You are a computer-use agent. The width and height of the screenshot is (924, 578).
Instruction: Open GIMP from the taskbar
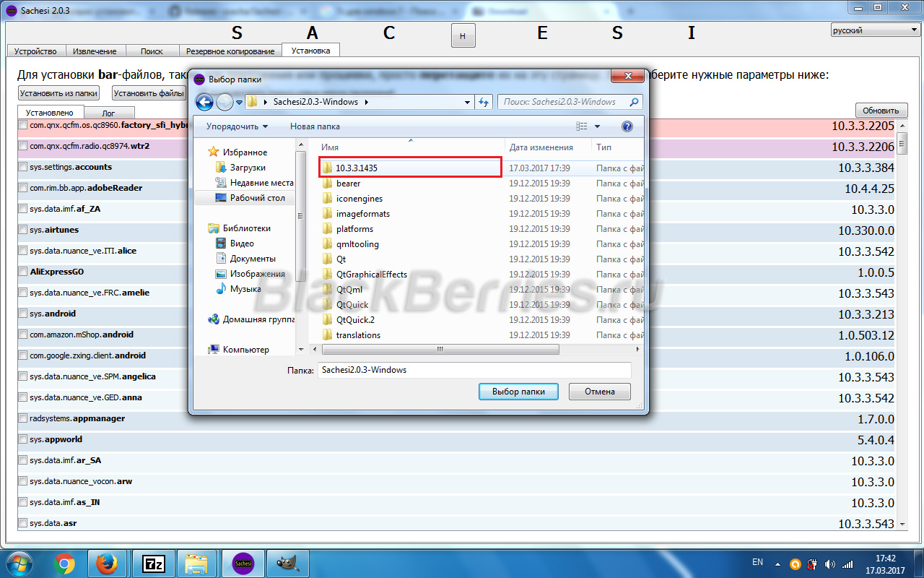(288, 563)
